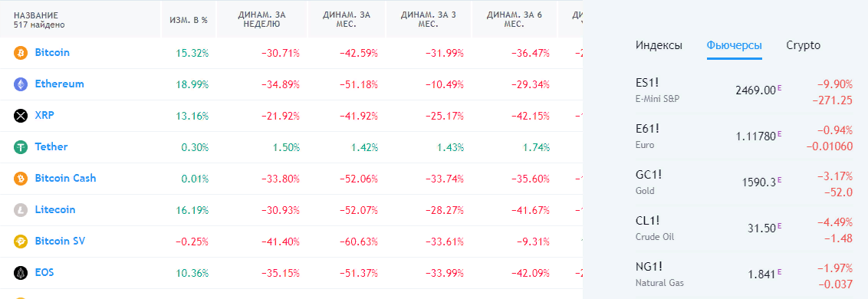This screenshot has width=868, height=299.
Task: Sort by ДИНАМ. ЗА 3 МЕС. header
Action: tap(429, 19)
